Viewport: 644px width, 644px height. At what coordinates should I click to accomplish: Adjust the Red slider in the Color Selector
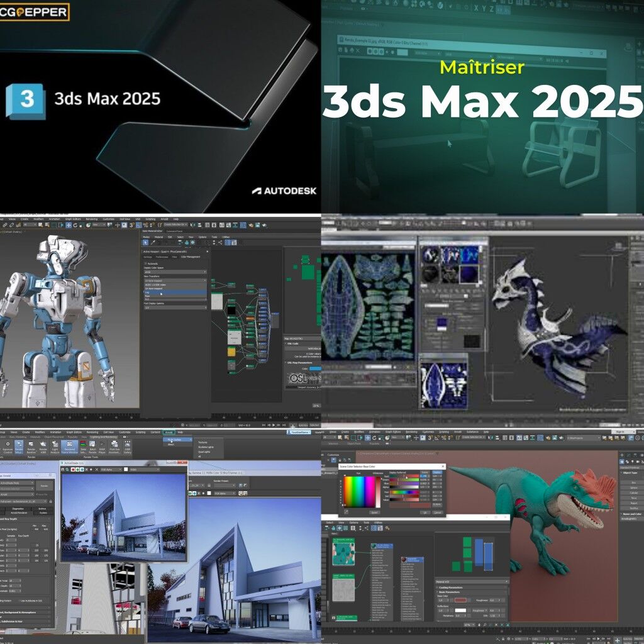404,476
